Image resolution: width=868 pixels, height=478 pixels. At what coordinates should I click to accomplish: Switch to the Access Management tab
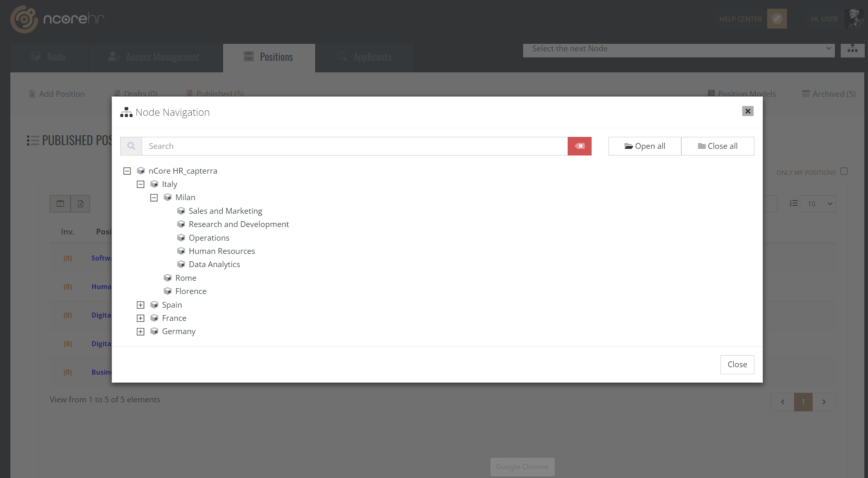coord(162,57)
